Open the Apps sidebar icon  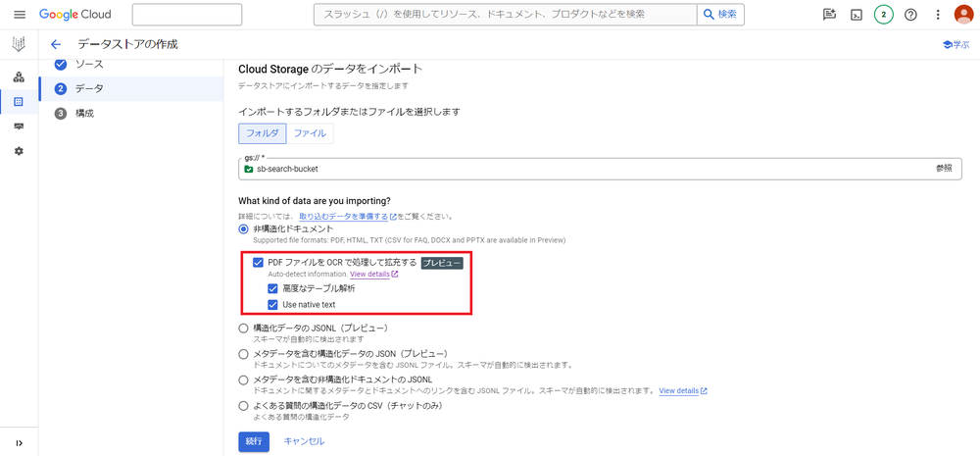coord(19,76)
